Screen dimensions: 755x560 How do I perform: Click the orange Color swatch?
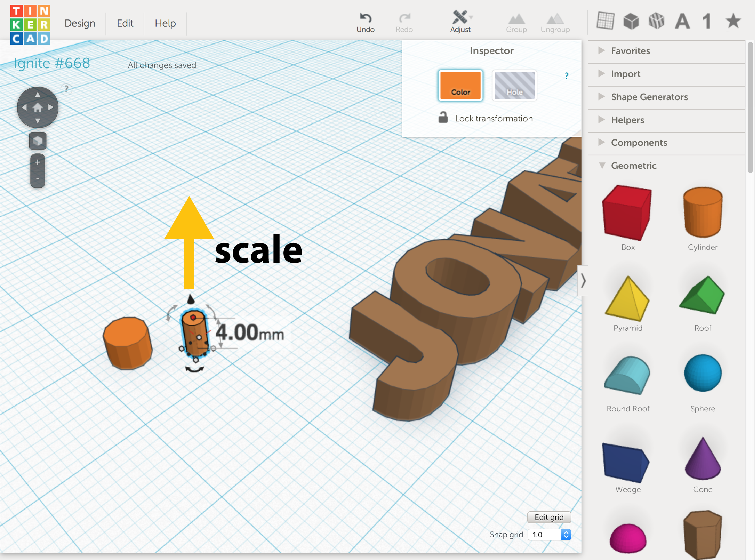click(460, 86)
